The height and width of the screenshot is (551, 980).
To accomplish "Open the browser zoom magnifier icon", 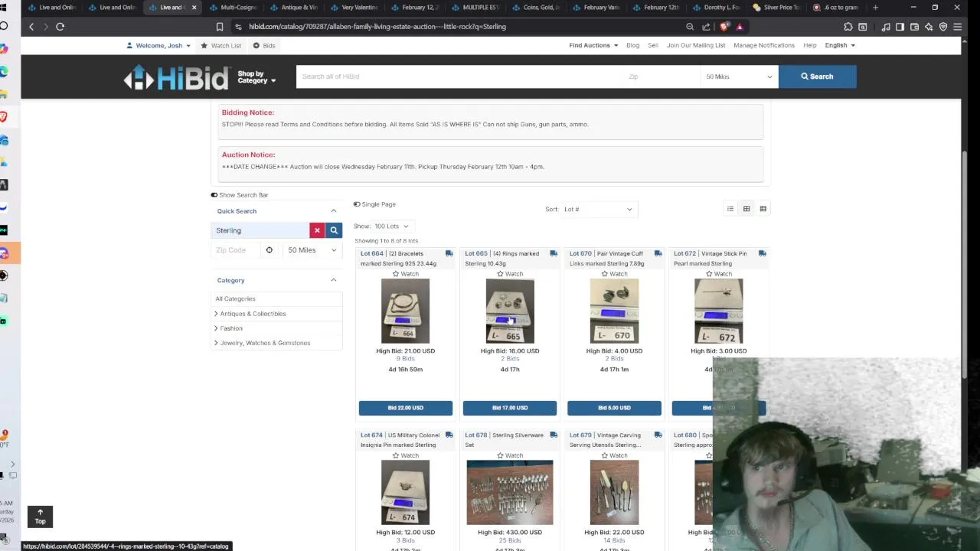I will coord(690,27).
